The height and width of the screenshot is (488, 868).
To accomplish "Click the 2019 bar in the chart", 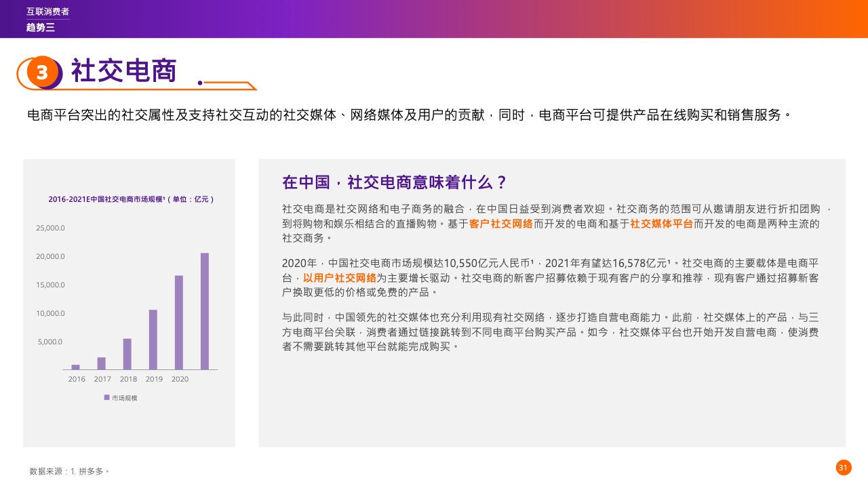I will pos(153,340).
